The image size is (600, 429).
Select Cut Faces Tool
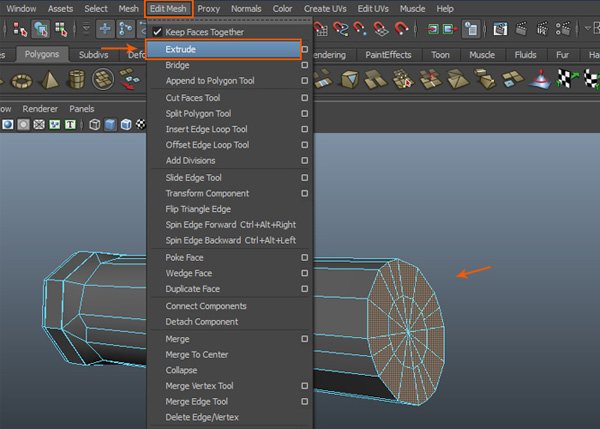tap(193, 98)
